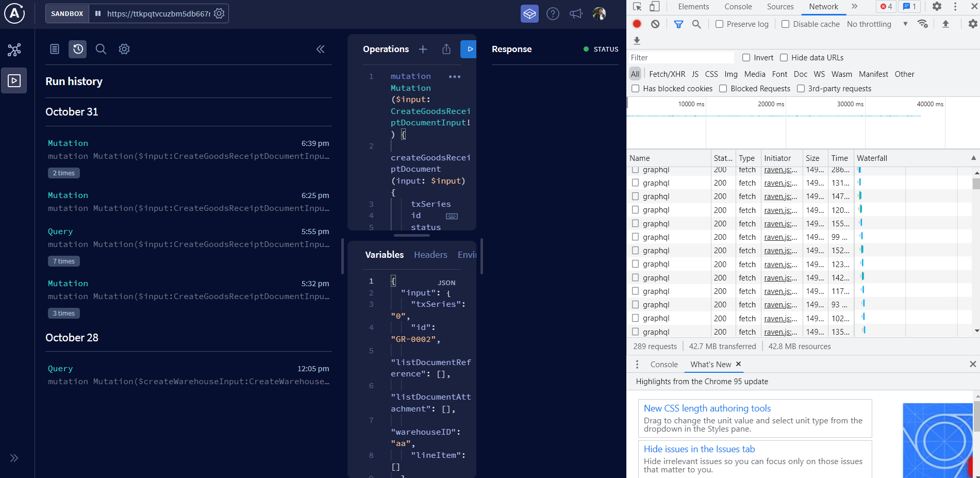Expand more DevTools panels with the overflow chevron
Viewport: 980px width, 478px height.
click(854, 6)
